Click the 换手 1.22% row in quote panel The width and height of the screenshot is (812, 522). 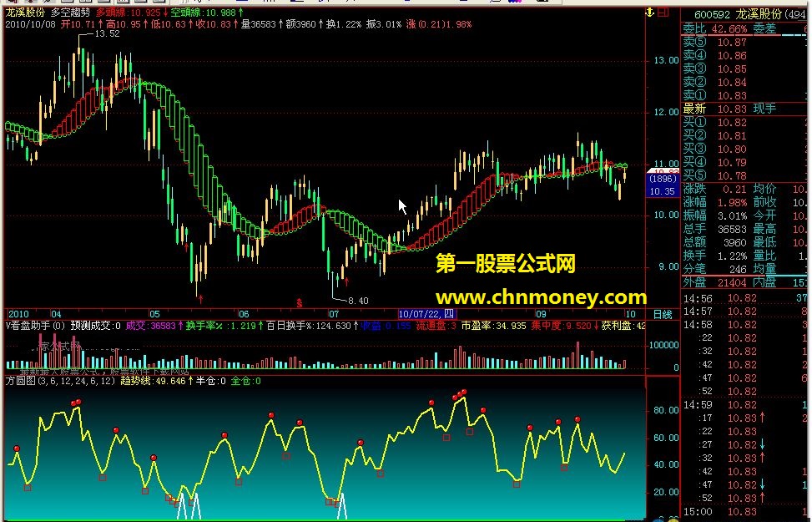point(714,256)
